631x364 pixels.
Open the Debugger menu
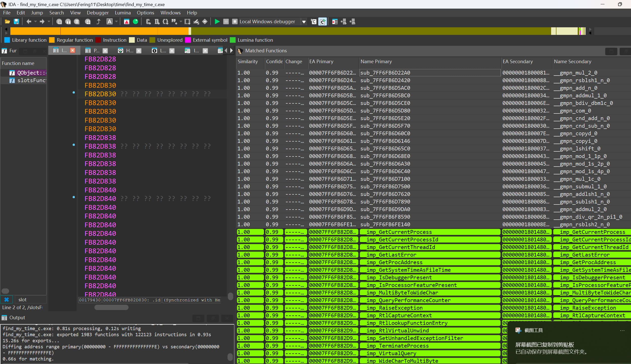pos(98,13)
